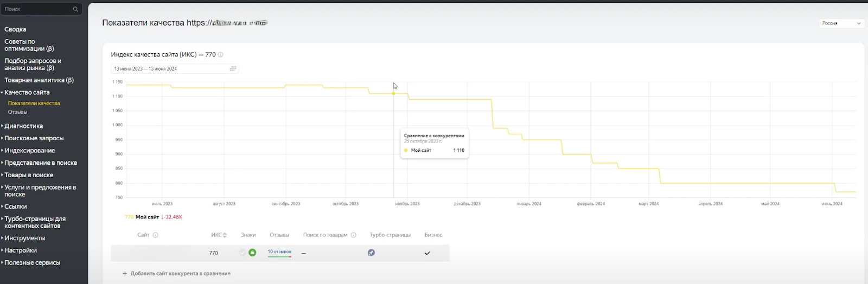The width and height of the screenshot is (868, 284).
Task: Collapse the Качество сайта section
Action: point(27,93)
